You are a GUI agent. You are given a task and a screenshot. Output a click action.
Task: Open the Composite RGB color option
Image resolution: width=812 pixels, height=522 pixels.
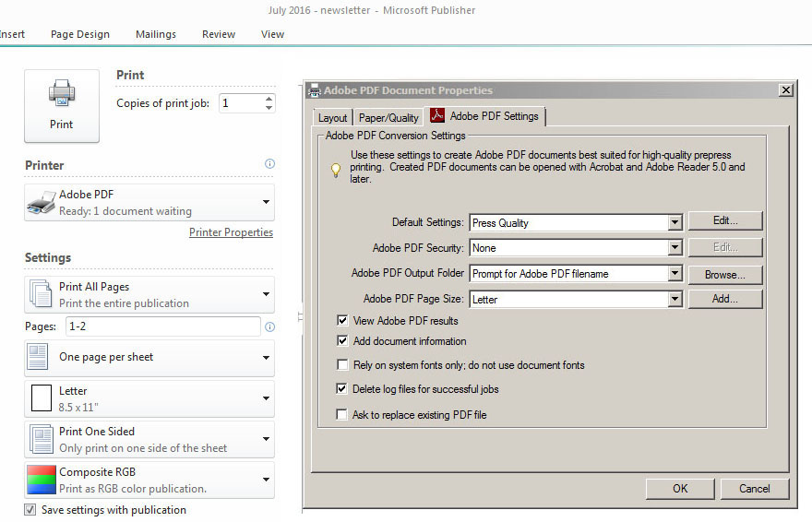click(x=149, y=480)
